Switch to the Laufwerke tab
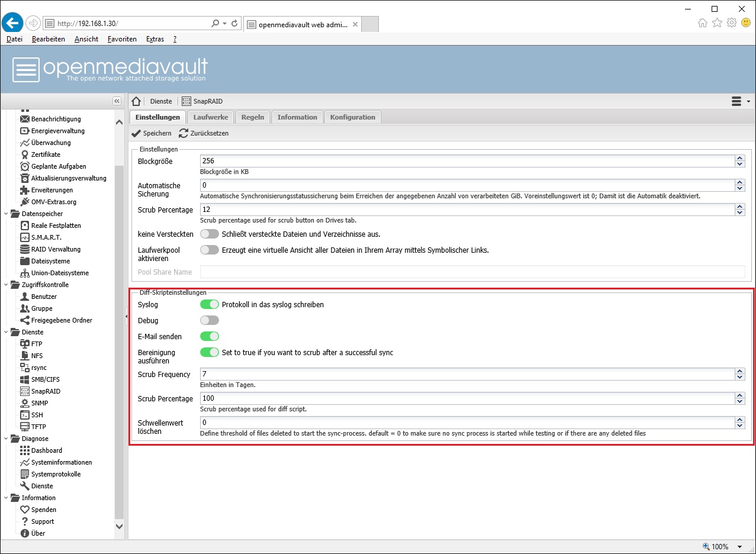Image resolution: width=756 pixels, height=554 pixels. (x=211, y=117)
